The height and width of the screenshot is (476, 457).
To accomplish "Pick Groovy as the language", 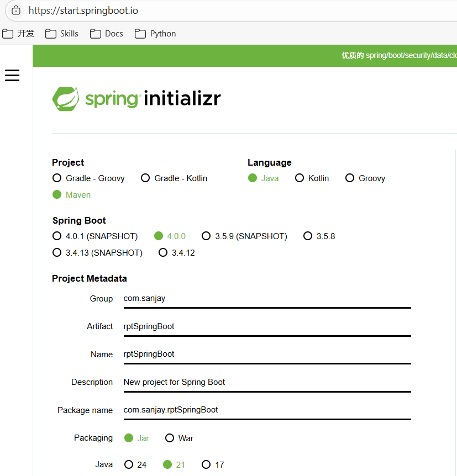I will (365, 178).
